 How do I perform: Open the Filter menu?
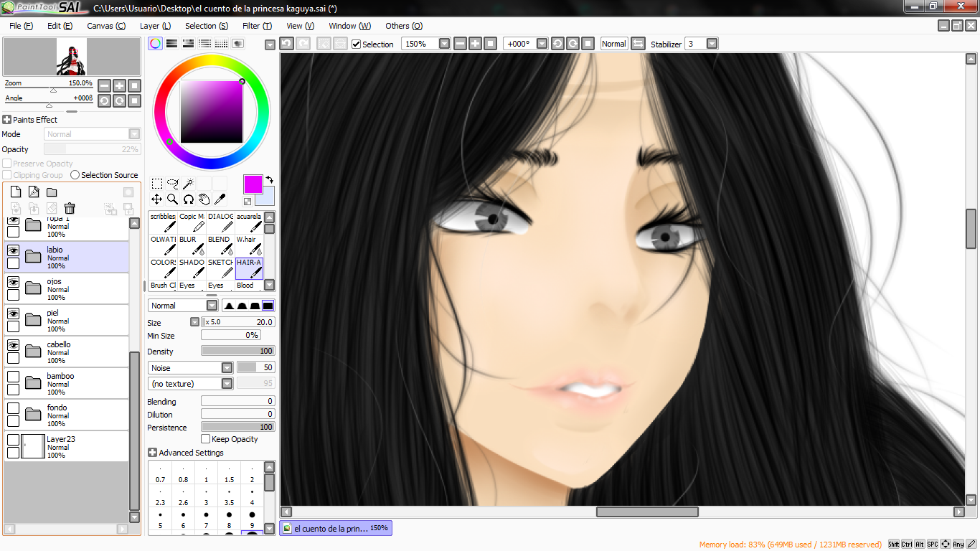257,26
